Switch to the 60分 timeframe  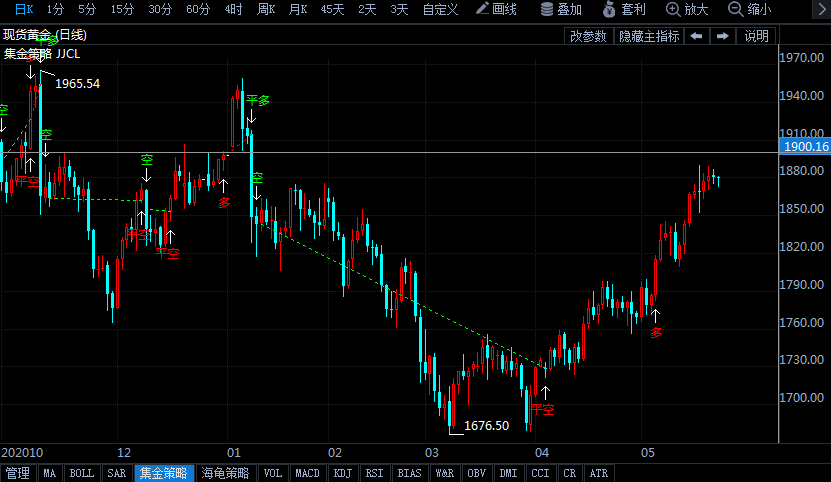(198, 9)
